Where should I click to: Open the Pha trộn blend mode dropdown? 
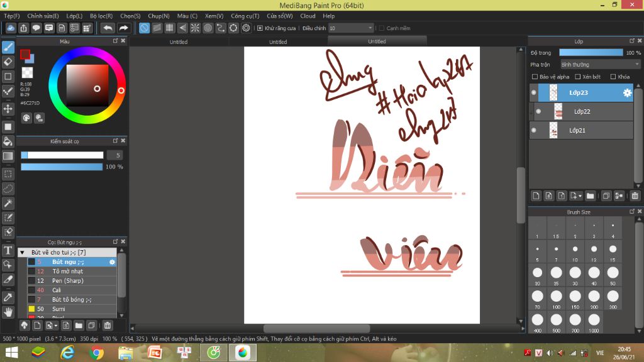(x=600, y=65)
